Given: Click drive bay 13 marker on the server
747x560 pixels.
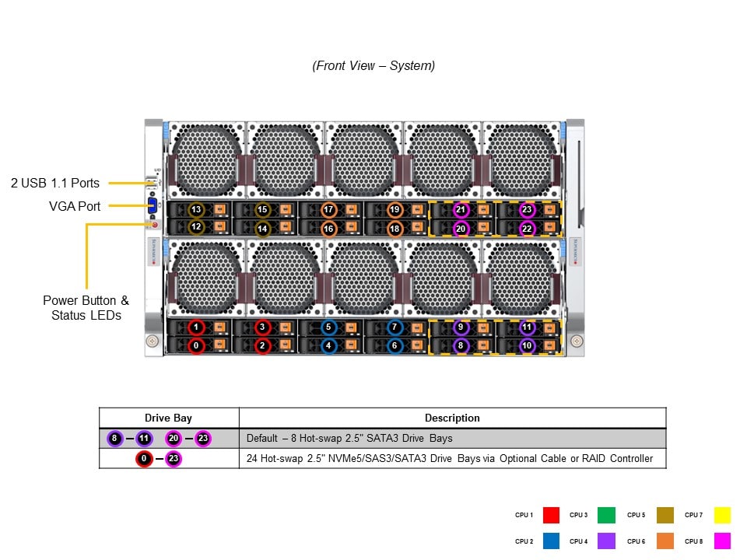Looking at the screenshot, I should (x=197, y=210).
